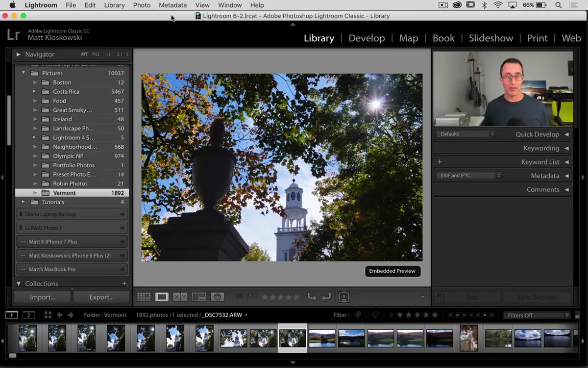The image size is (588, 368).
Task: Select the brown church thumbnail in filmstrip
Action: point(469,338)
